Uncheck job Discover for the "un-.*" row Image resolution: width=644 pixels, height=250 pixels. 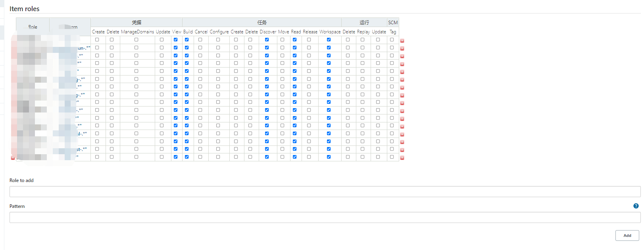(x=267, y=48)
